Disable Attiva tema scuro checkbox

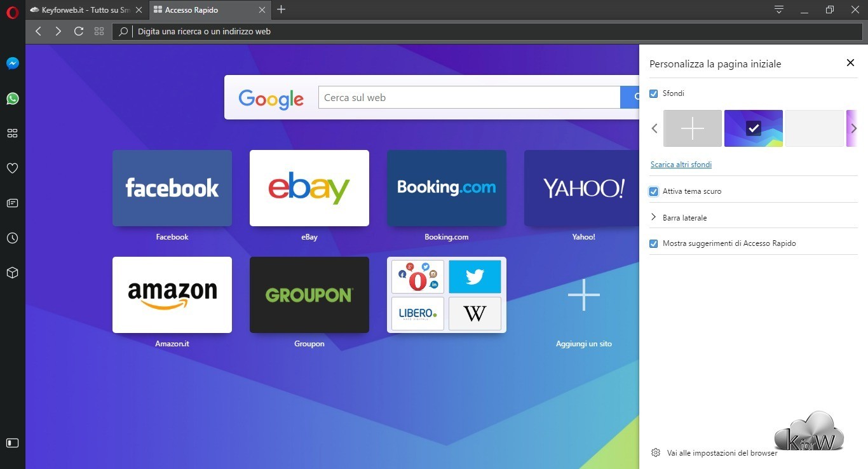click(654, 191)
